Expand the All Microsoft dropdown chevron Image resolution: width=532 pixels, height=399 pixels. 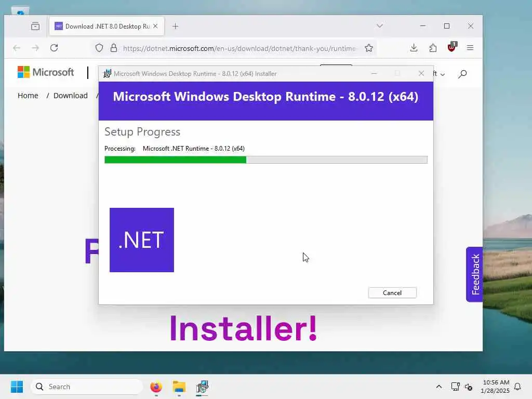(x=443, y=74)
